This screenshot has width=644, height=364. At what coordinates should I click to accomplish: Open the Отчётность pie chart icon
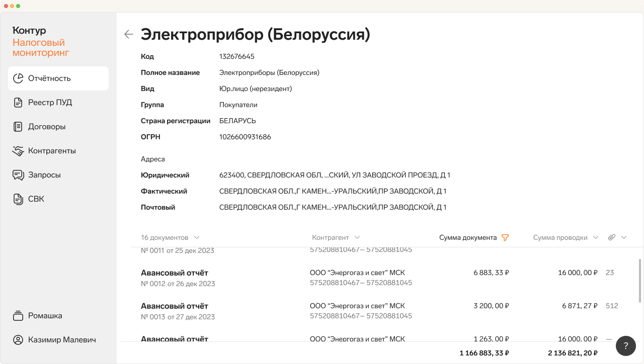coord(18,78)
